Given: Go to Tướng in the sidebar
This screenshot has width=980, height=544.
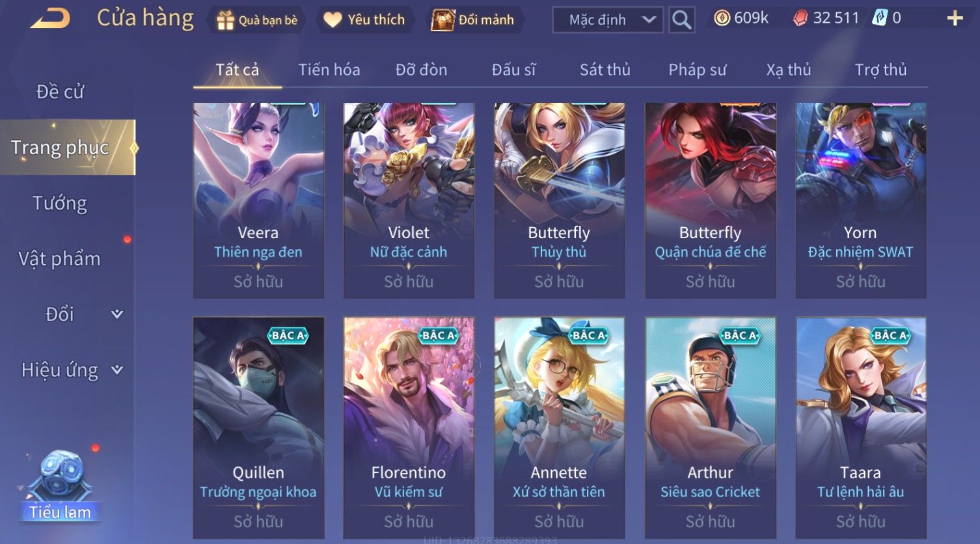Looking at the screenshot, I should tap(60, 204).
